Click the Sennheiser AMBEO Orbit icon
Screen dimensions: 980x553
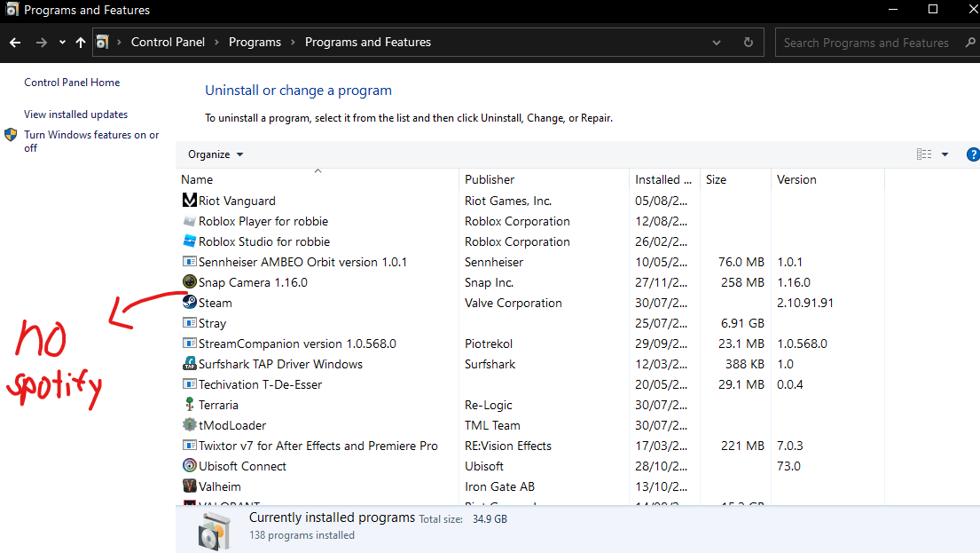(x=190, y=262)
